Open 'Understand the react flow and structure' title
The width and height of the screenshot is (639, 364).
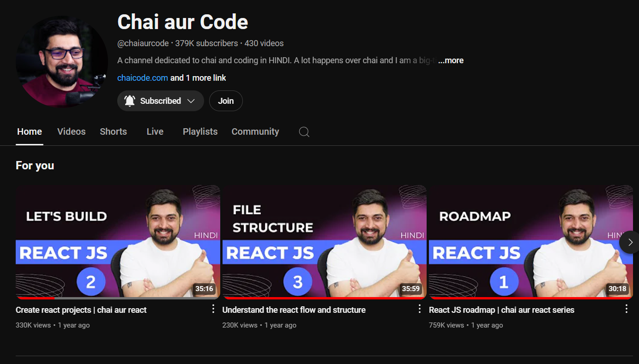click(x=294, y=310)
